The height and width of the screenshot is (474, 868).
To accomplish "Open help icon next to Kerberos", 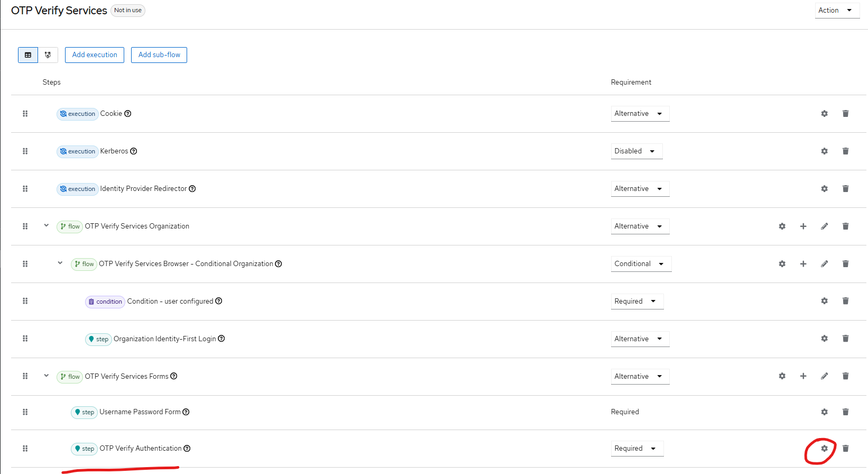I will [134, 151].
